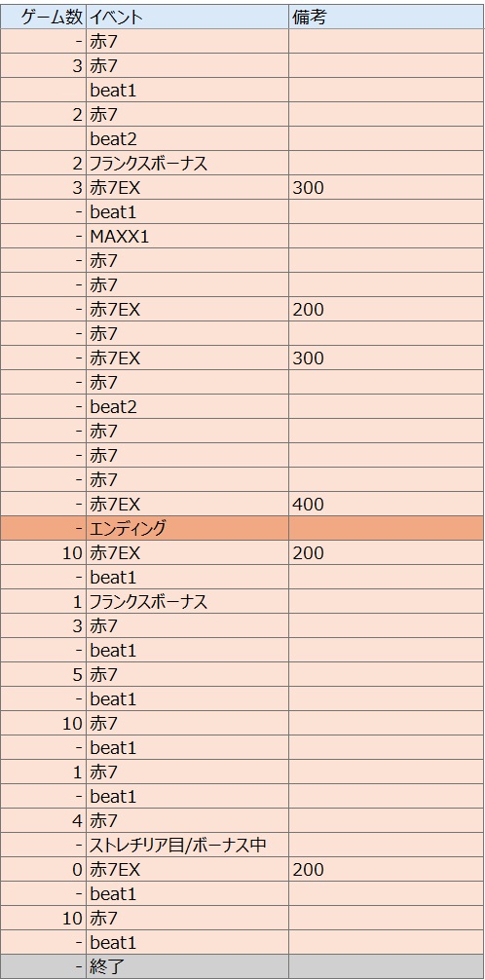
Task: Select the very first 赤7 event cell
Action: tap(188, 41)
